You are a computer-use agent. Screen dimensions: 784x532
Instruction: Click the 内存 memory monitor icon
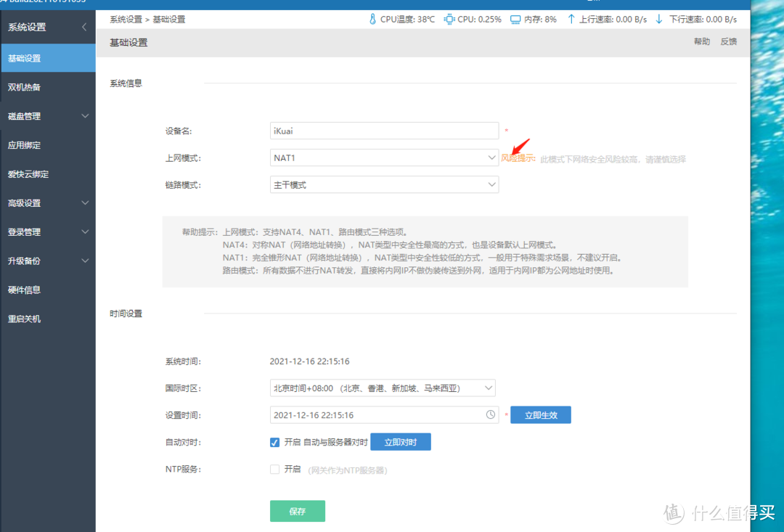tap(514, 20)
